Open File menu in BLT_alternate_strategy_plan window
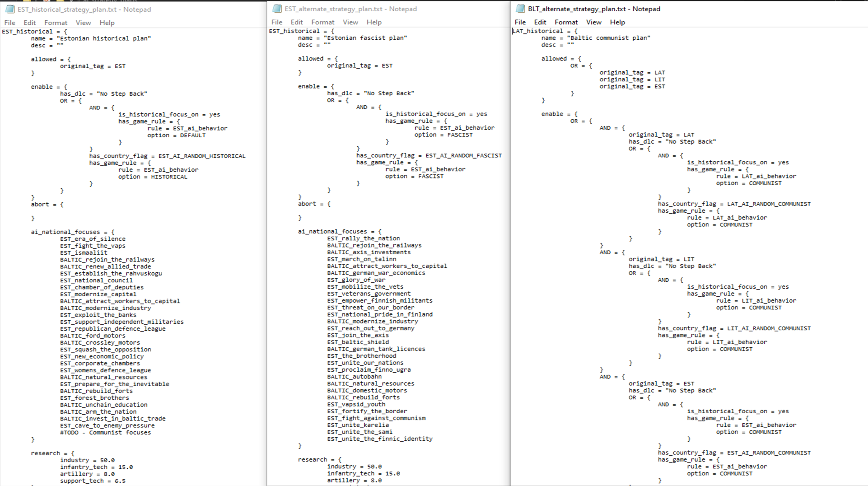 (520, 22)
